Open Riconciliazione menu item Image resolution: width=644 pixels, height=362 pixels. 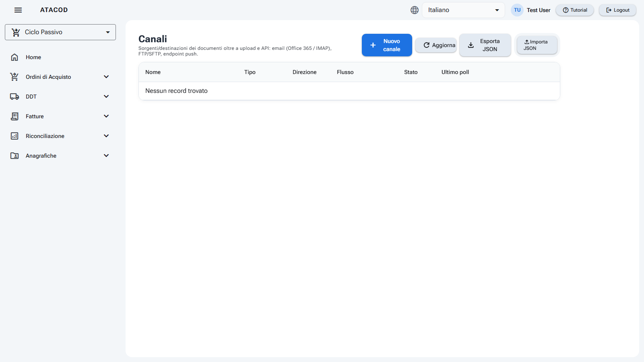60,136
